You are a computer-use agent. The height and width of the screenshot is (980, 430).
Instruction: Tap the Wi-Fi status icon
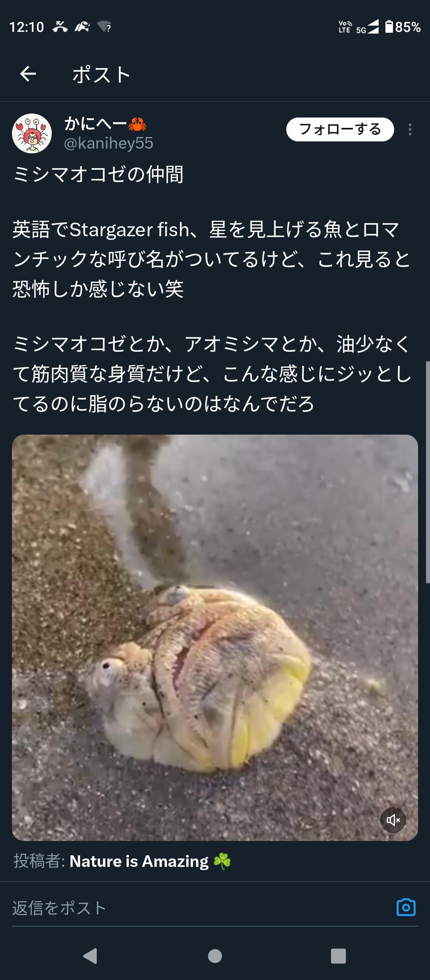pyautogui.click(x=104, y=27)
